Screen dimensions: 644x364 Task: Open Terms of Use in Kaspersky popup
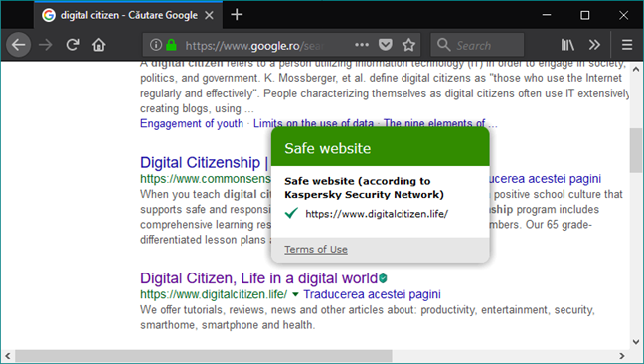(x=316, y=249)
